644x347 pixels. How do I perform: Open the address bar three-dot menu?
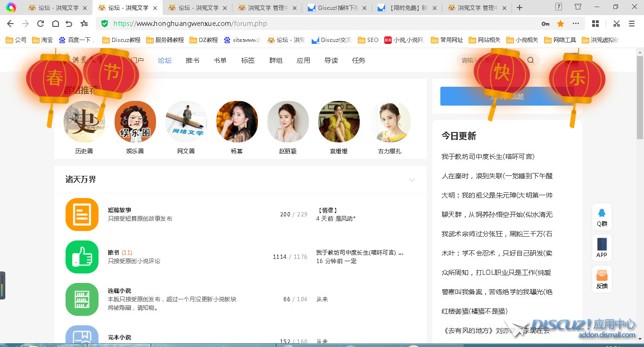(x=576, y=24)
